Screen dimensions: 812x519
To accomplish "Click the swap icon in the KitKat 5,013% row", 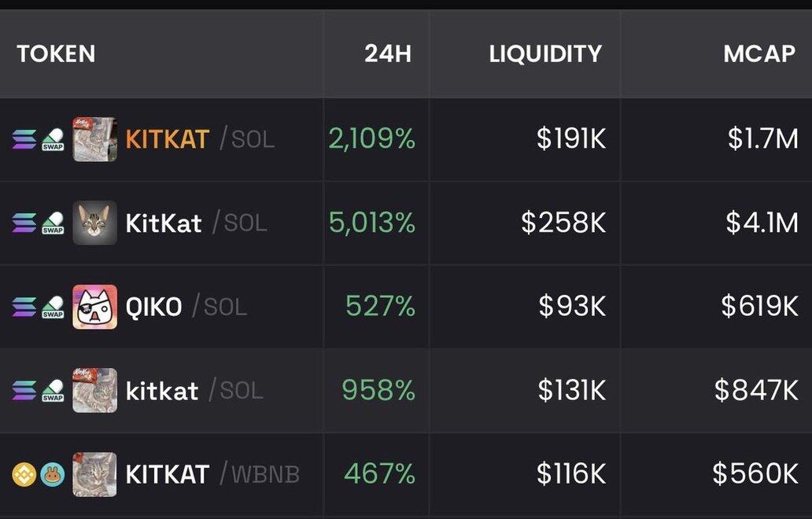I will pos(53,223).
